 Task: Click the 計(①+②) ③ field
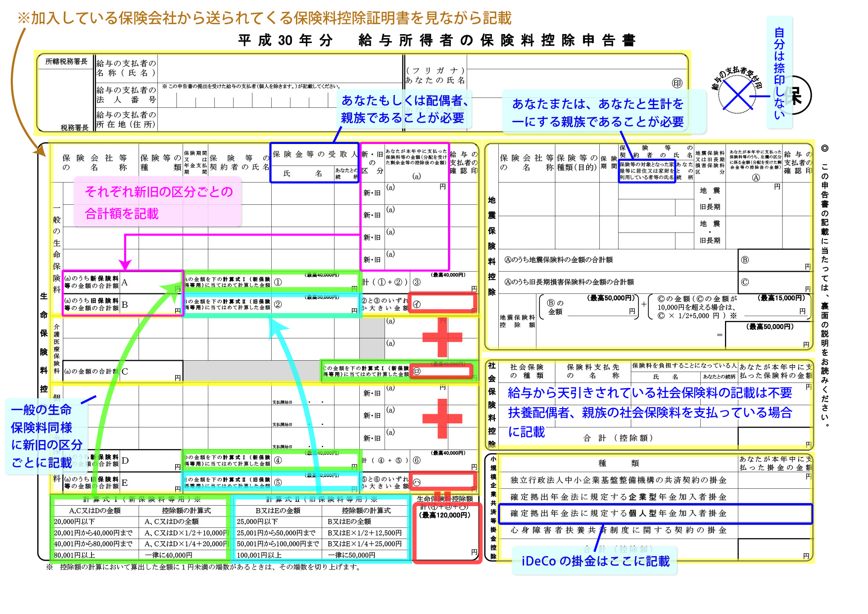pos(444,282)
